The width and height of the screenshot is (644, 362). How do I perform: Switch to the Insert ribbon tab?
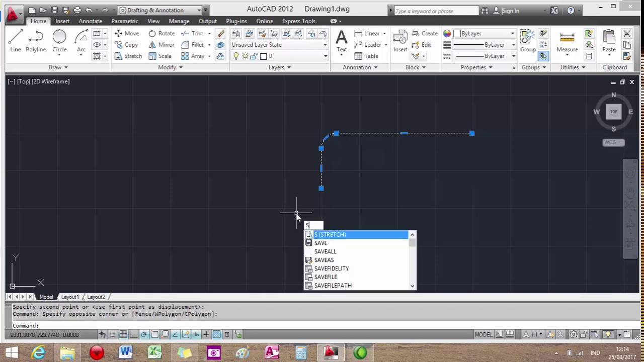point(62,21)
